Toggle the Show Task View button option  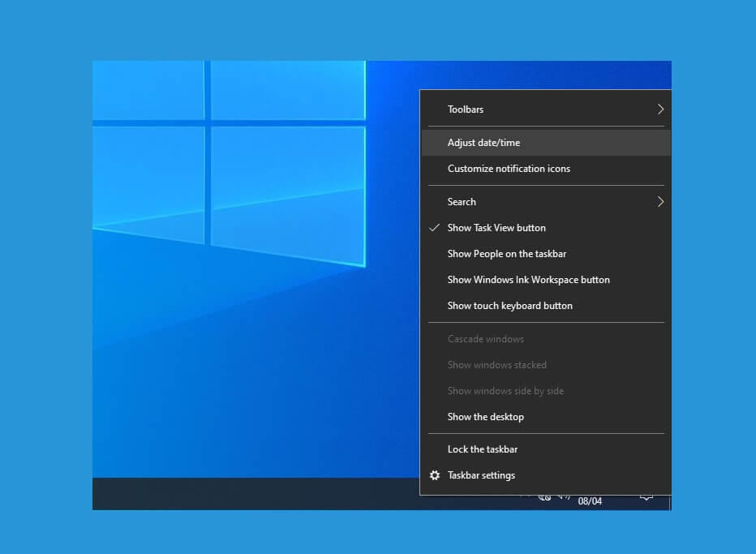tap(496, 228)
